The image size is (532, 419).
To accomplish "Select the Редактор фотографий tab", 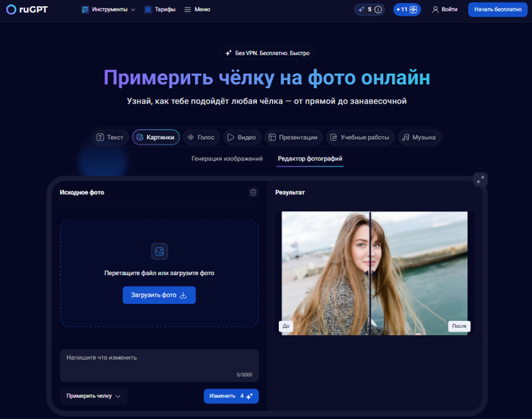I will pos(310,159).
